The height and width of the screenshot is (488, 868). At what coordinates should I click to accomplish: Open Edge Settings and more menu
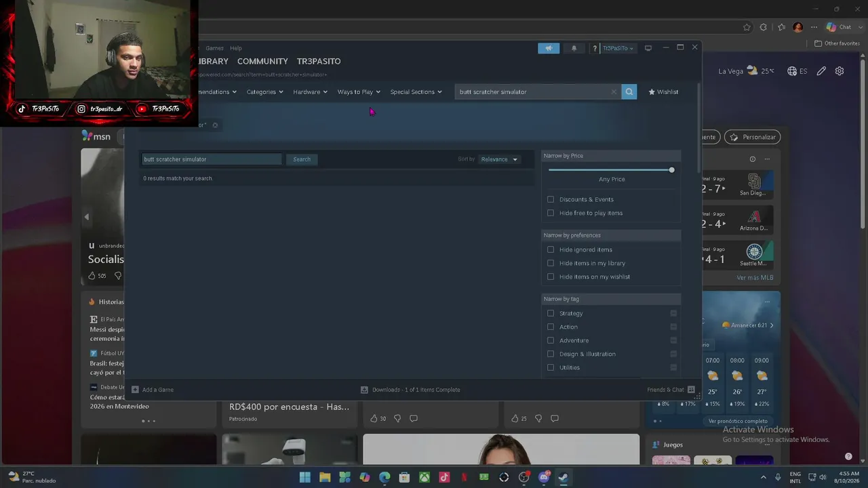[x=813, y=27]
